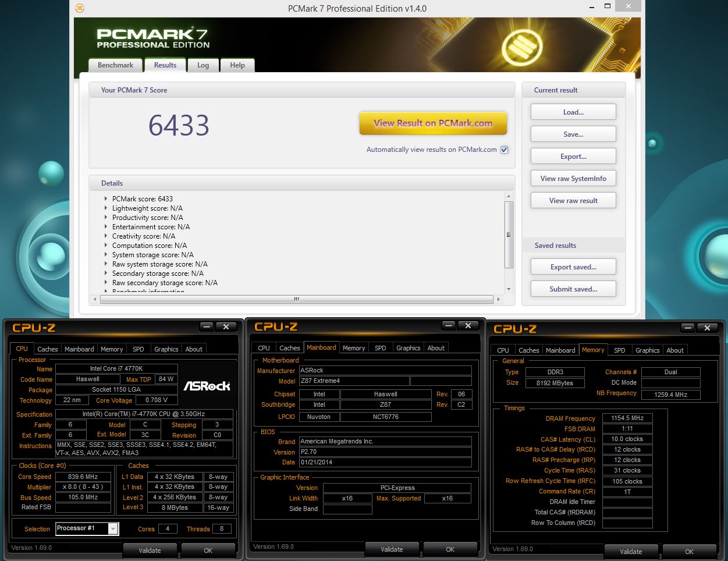Expand the Productivity score row
728x561 pixels.
(105, 218)
